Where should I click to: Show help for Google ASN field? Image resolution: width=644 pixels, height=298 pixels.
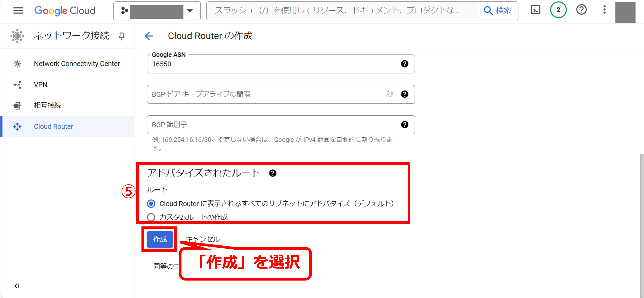[404, 64]
